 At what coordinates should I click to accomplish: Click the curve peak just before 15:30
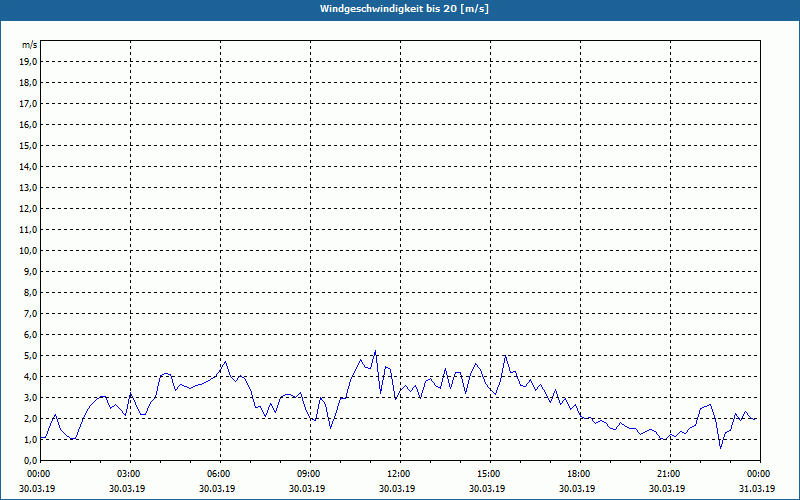[x=505, y=356]
